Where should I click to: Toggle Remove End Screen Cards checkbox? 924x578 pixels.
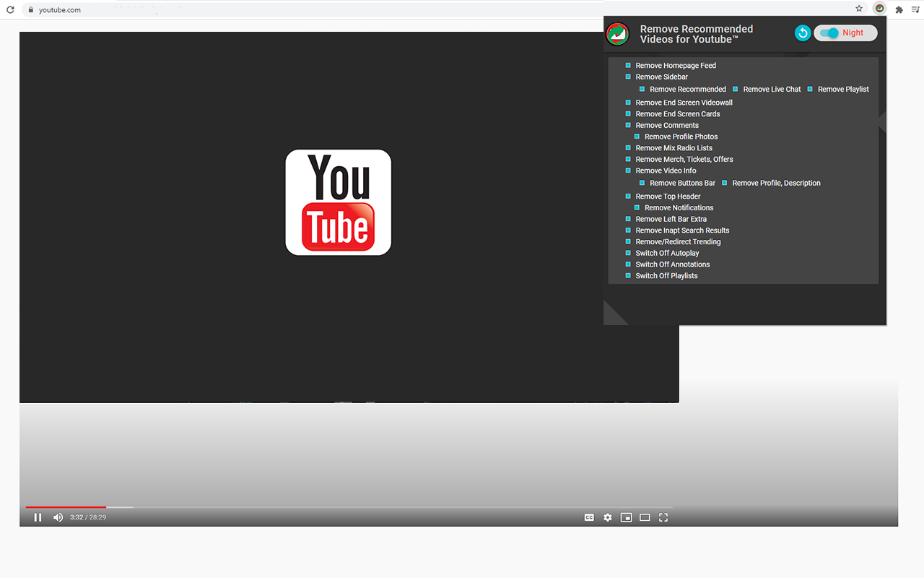628,113
